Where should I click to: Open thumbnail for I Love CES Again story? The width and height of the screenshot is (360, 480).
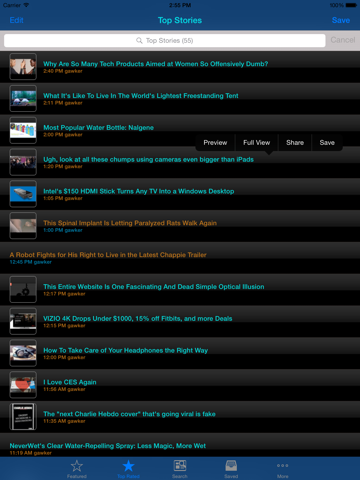click(23, 385)
